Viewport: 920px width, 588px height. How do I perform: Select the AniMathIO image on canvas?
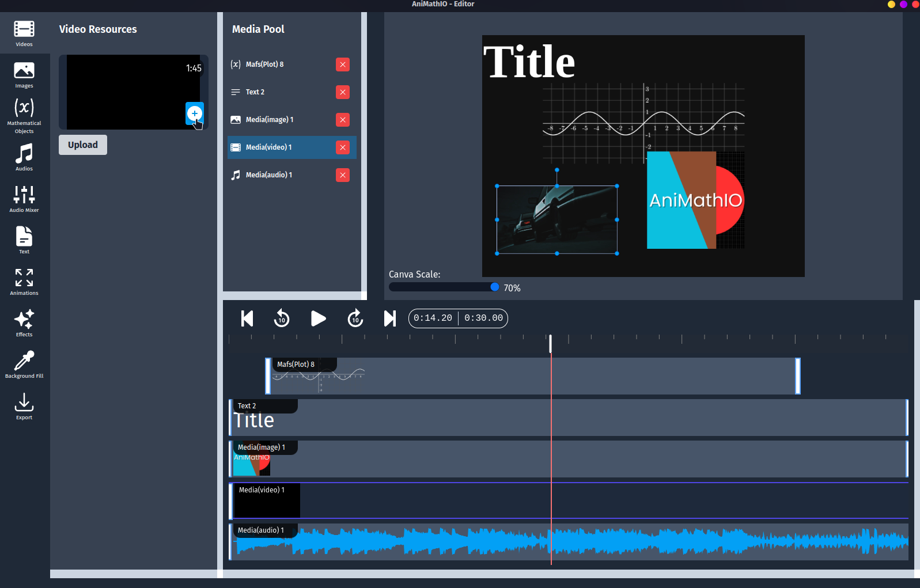point(696,200)
